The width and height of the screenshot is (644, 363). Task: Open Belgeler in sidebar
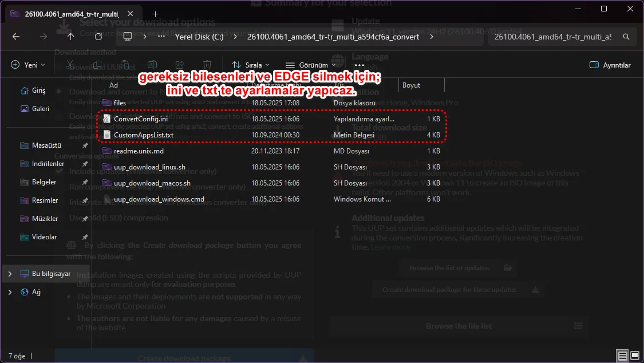[38, 182]
